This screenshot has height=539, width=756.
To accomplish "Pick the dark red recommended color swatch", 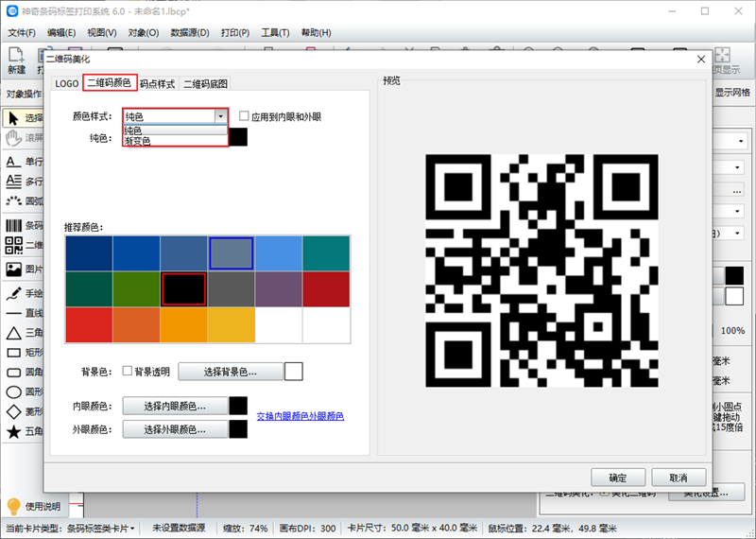I will click(x=326, y=289).
